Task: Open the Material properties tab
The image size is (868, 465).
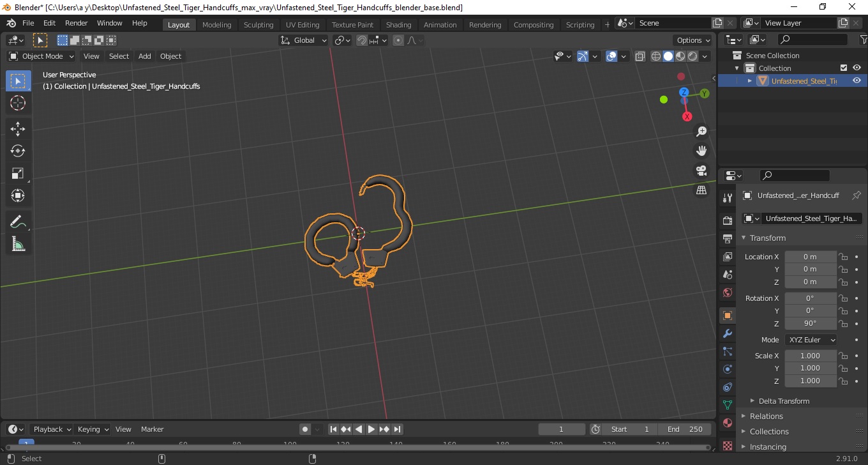Action: (x=727, y=423)
